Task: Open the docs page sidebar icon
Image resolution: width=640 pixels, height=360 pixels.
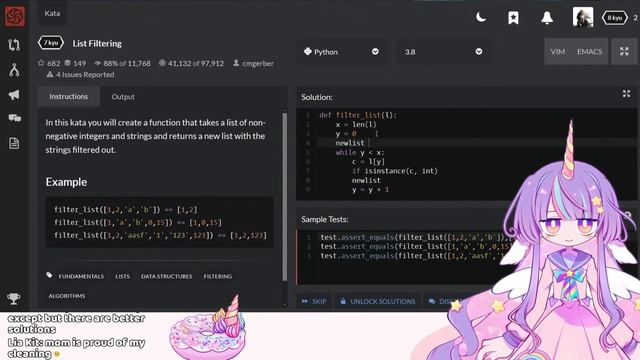Action: [14, 143]
